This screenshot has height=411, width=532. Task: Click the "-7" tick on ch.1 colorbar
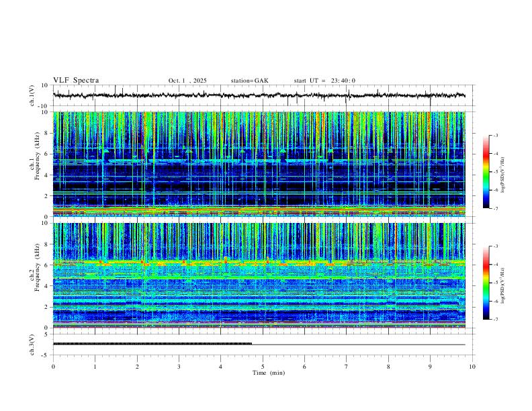click(x=496, y=208)
